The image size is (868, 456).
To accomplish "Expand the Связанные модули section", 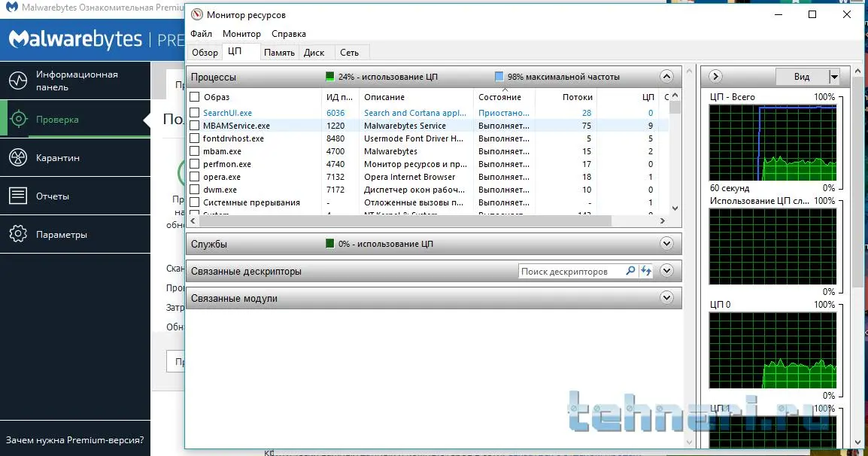I will tap(666, 298).
